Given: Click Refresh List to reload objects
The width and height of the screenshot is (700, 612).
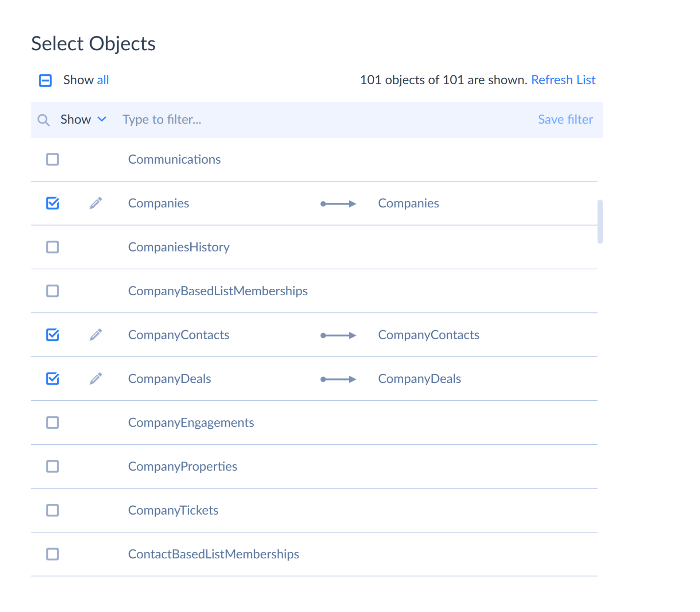Looking at the screenshot, I should pyautogui.click(x=564, y=80).
